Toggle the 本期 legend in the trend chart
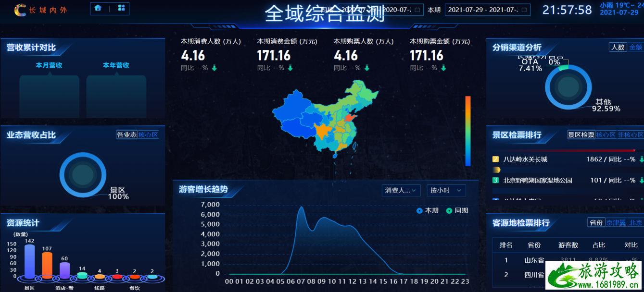Image resolution: width=644 pixels, height=292 pixels. coord(428,210)
